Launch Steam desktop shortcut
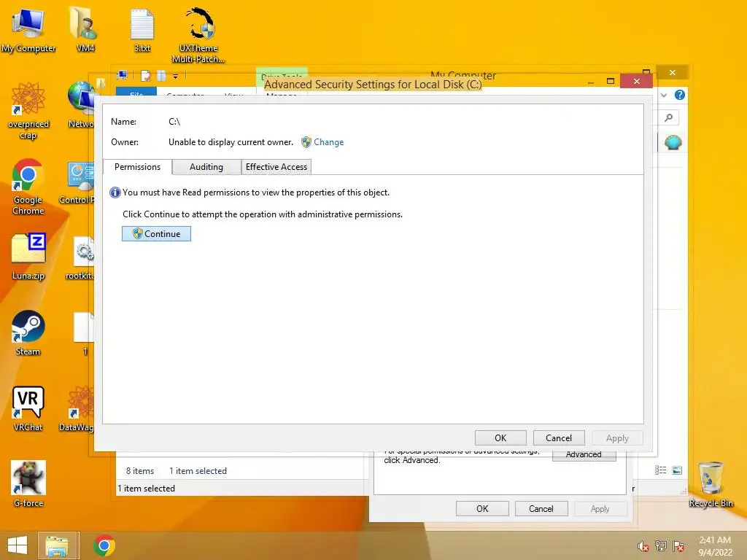747x560 pixels. (28, 333)
